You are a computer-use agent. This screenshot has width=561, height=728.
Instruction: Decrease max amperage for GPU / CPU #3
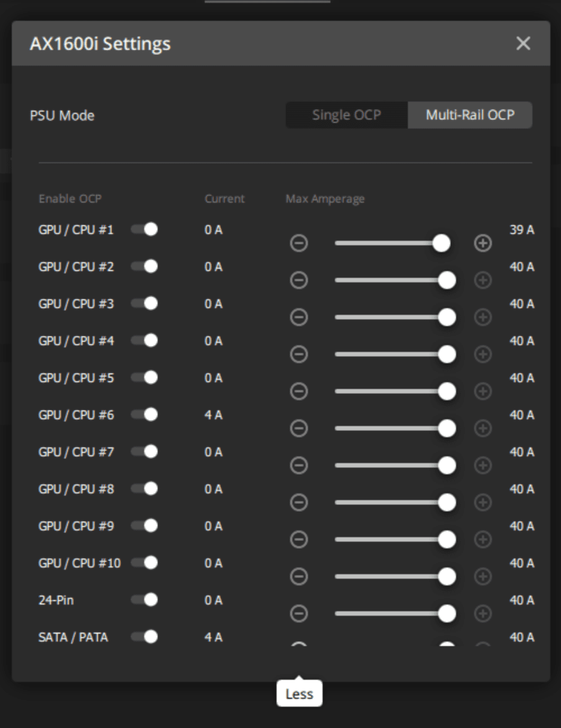(298, 317)
